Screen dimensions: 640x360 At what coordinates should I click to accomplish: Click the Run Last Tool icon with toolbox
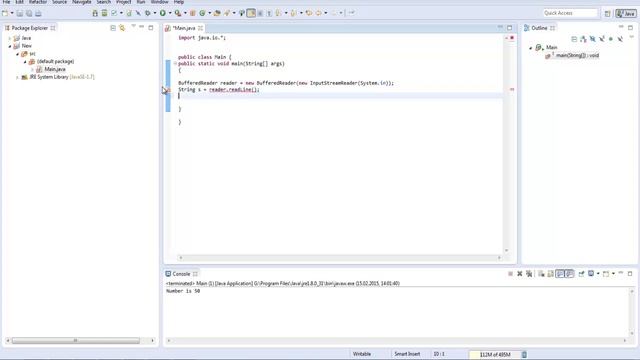click(178, 13)
